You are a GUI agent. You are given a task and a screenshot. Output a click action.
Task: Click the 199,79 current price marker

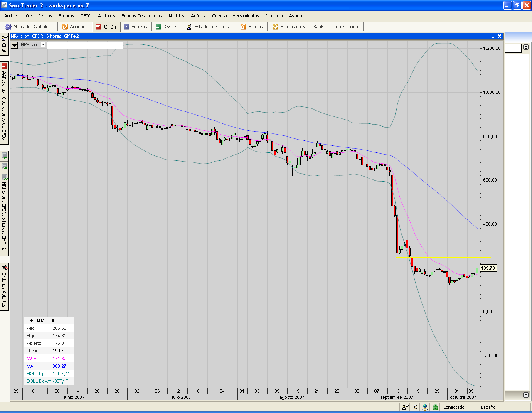[488, 268]
